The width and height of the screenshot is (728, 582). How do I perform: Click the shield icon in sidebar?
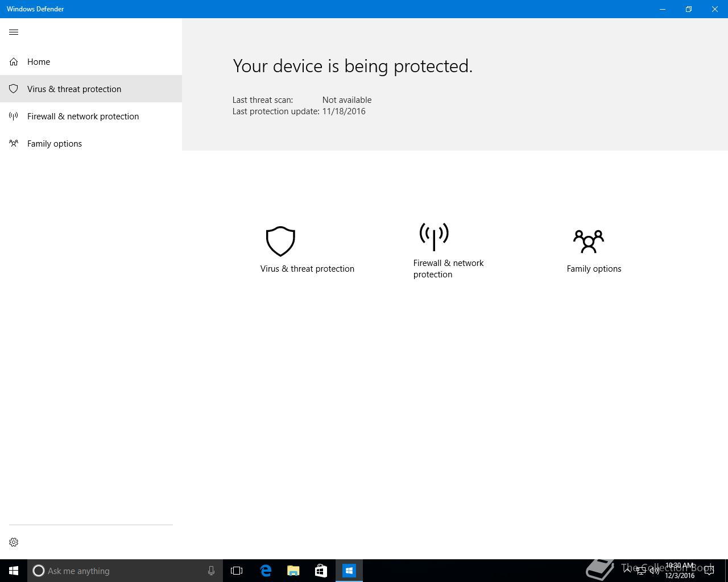(14, 89)
